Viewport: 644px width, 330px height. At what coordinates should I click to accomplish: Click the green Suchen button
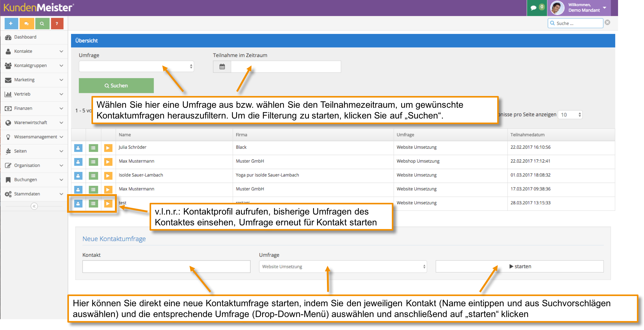[116, 86]
